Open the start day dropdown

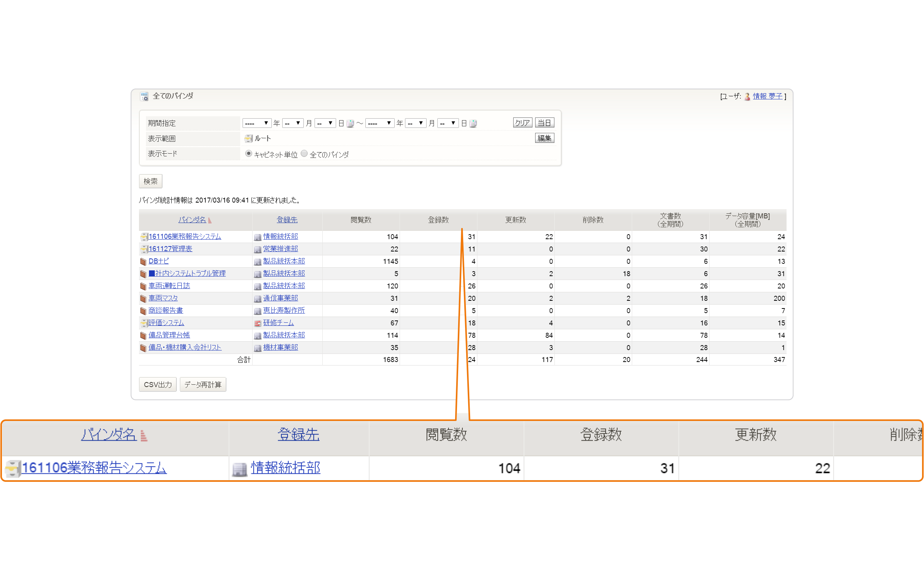click(325, 123)
